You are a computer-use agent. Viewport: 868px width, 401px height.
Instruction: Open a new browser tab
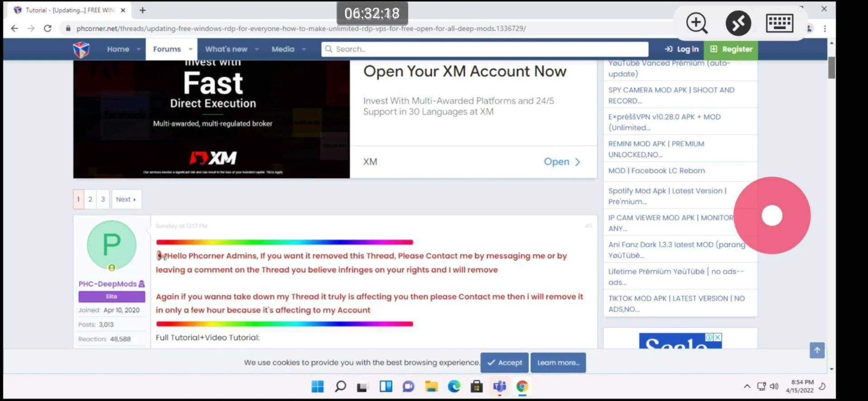142,10
